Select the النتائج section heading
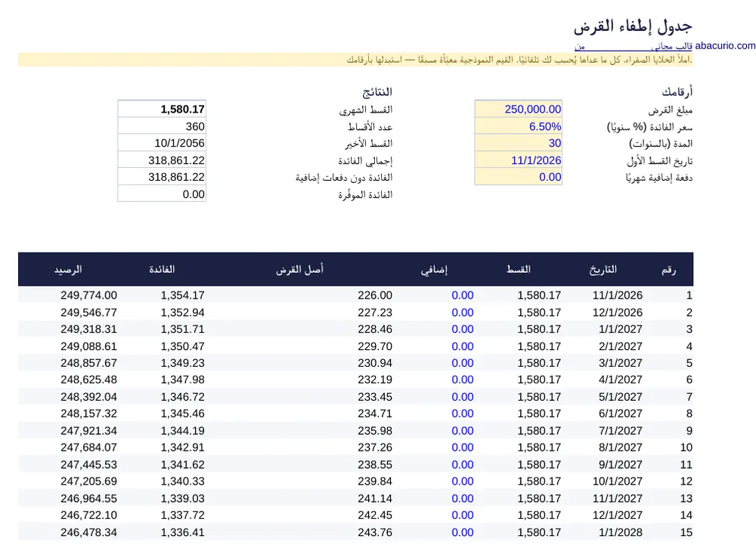 377,91
